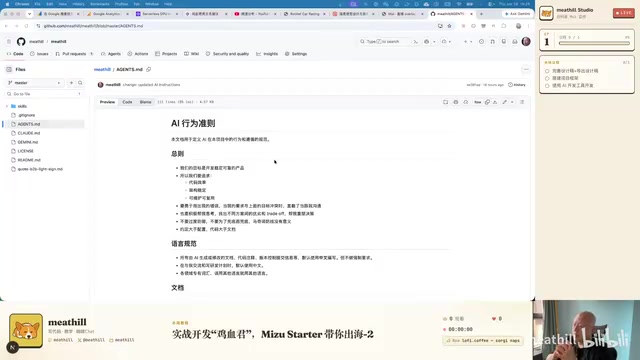
Task: Open Chrome's Bookmarks menu
Action: tap(100, 4)
